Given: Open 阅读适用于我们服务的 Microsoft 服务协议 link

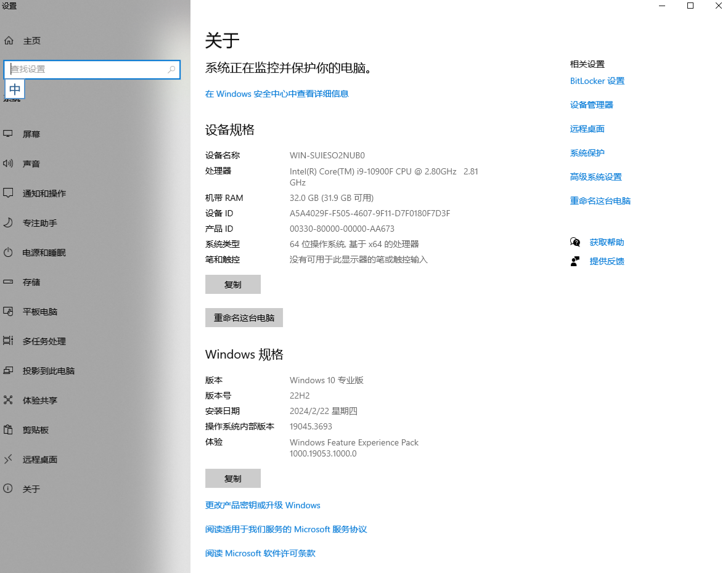Looking at the screenshot, I should pos(286,529).
